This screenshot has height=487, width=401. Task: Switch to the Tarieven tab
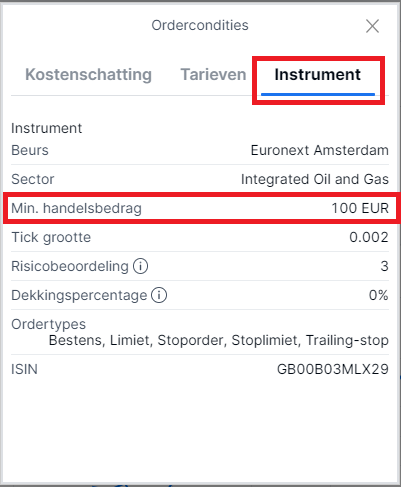(x=213, y=74)
